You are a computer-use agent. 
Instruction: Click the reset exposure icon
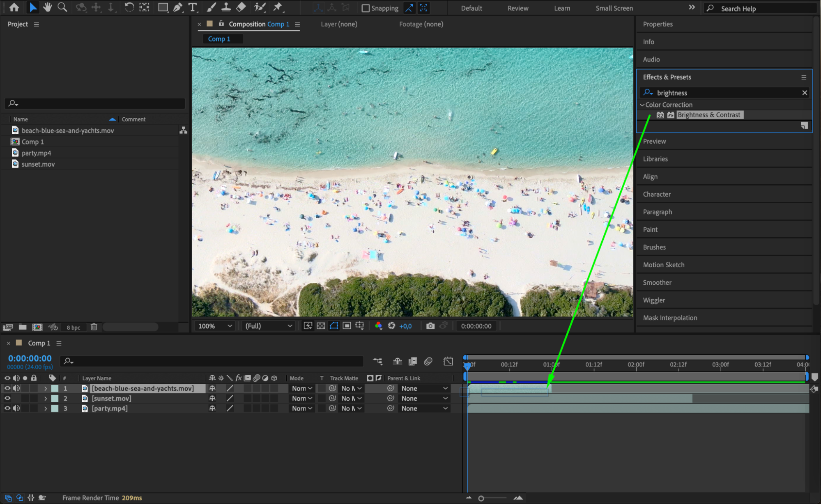point(391,326)
